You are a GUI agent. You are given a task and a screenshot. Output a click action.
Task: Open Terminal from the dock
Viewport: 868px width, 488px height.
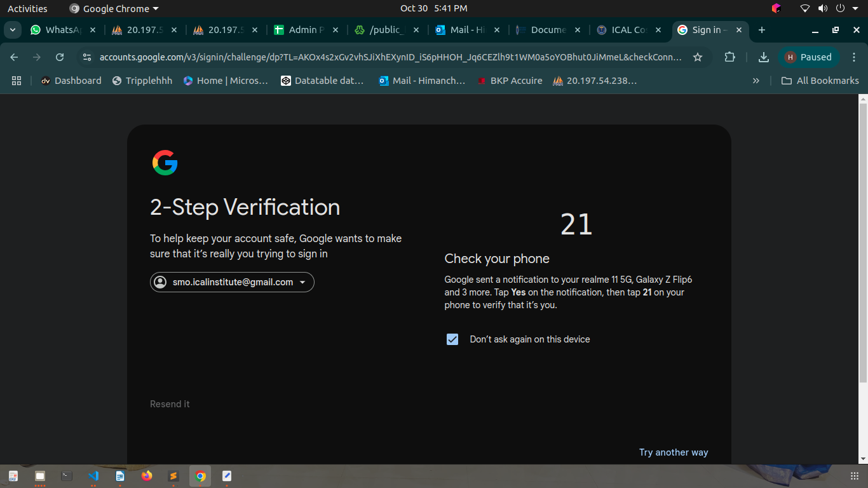[x=67, y=476]
